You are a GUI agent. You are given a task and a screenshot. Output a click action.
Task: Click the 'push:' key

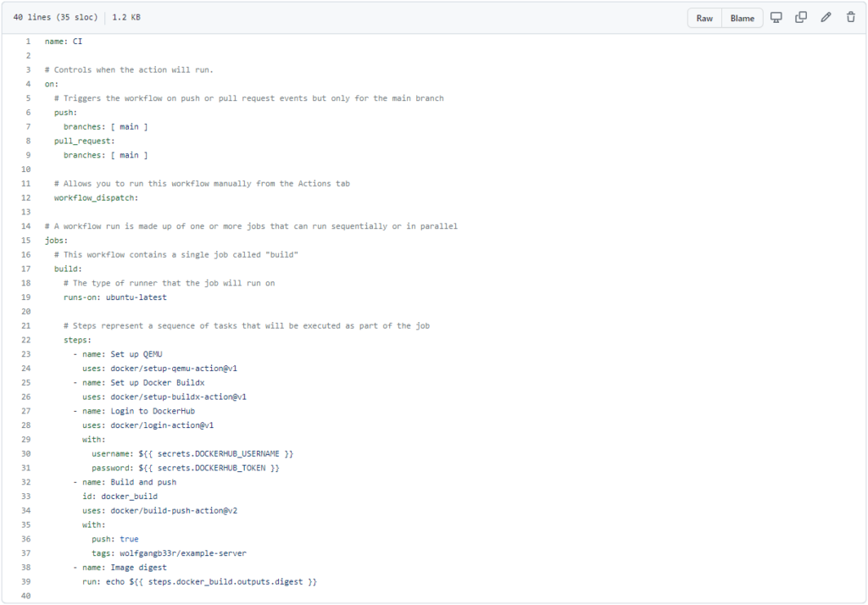click(65, 113)
